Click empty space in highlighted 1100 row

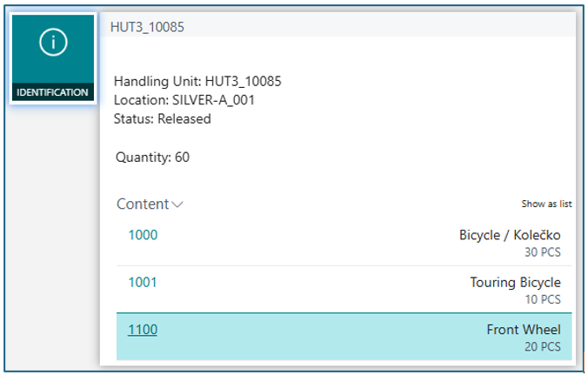tap(313, 337)
